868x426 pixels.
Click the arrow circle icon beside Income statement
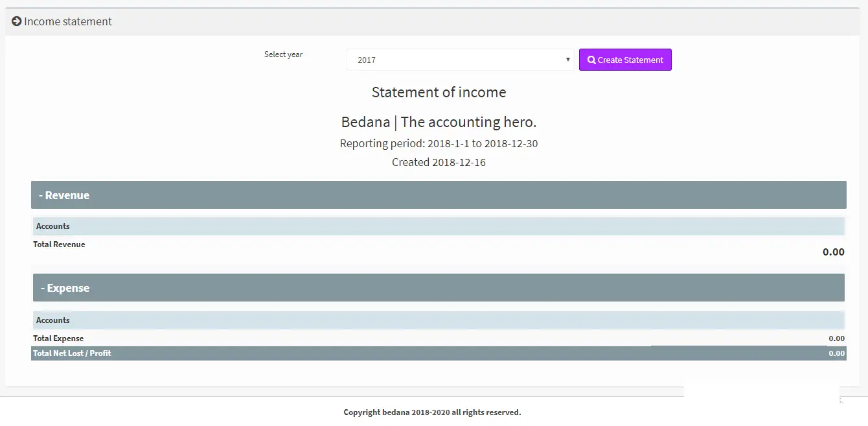[17, 21]
